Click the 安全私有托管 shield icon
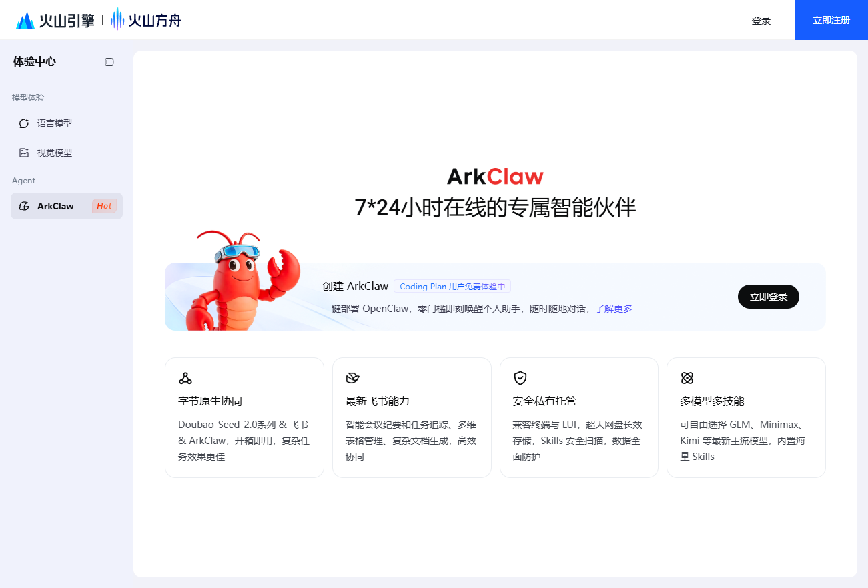Screen dimensions: 868x588 coord(519,377)
